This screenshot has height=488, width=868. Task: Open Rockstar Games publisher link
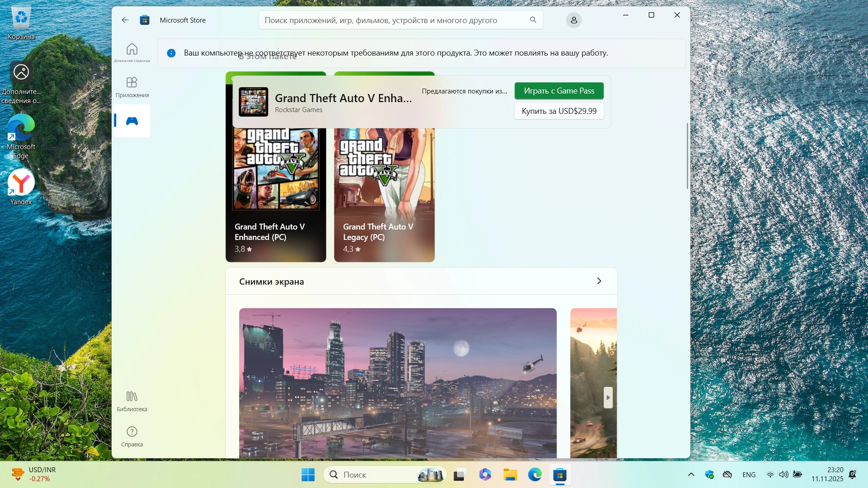pos(298,110)
